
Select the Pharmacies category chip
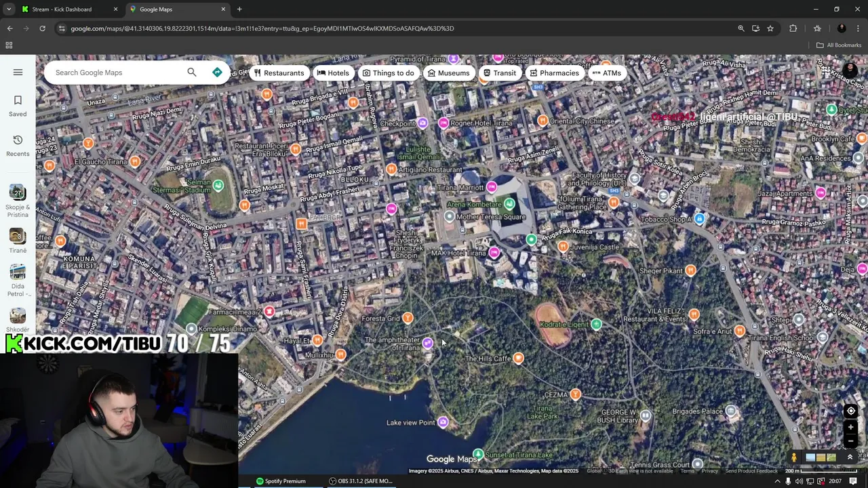pos(554,73)
